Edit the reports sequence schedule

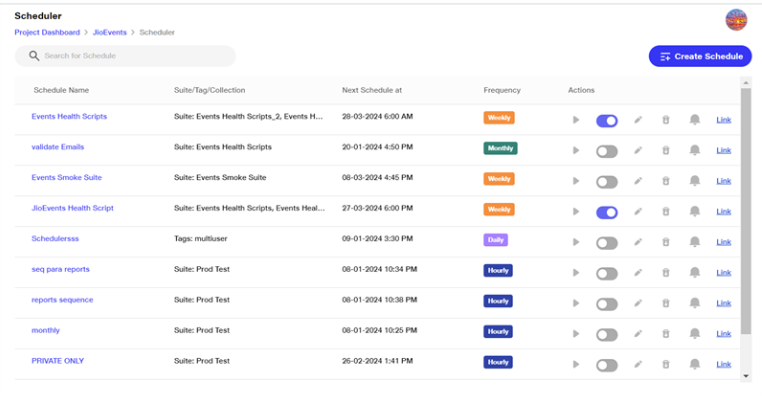click(x=638, y=304)
